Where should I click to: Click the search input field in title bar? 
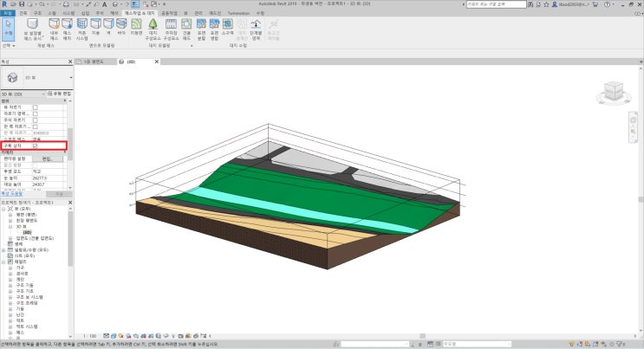[x=496, y=4]
